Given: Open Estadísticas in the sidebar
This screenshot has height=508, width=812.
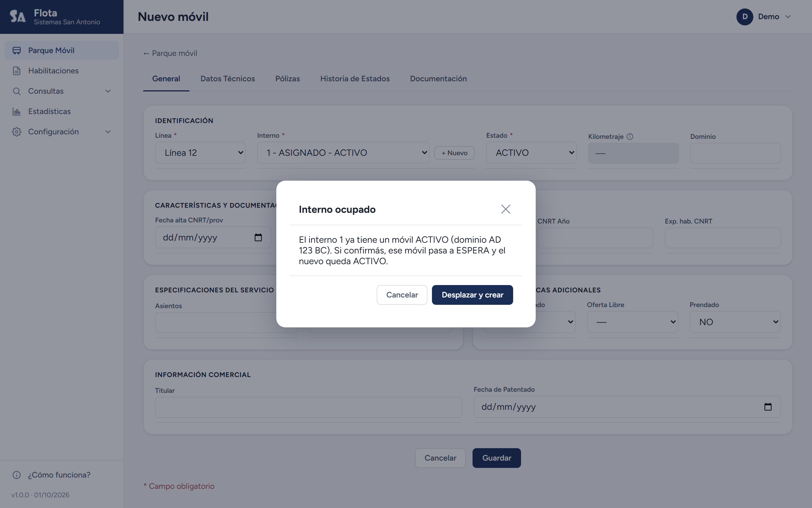Looking at the screenshot, I should tap(62, 111).
